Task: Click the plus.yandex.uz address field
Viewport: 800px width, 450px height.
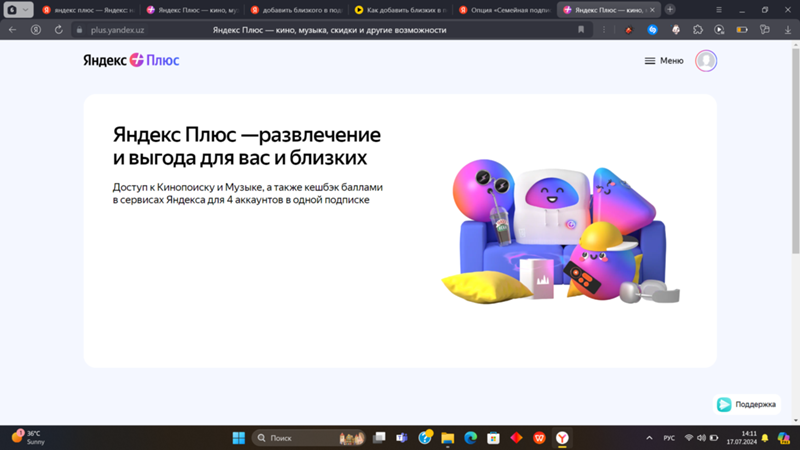Action: (117, 30)
